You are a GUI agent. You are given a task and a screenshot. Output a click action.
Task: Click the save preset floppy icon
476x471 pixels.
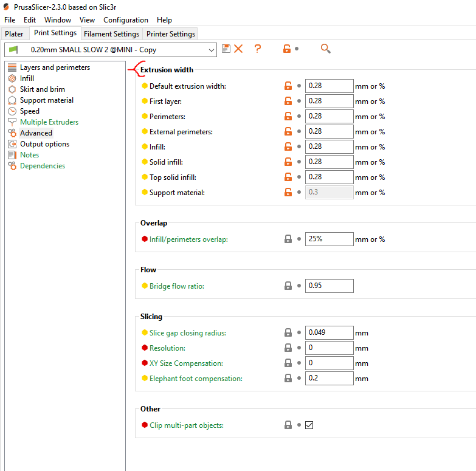[x=226, y=49]
